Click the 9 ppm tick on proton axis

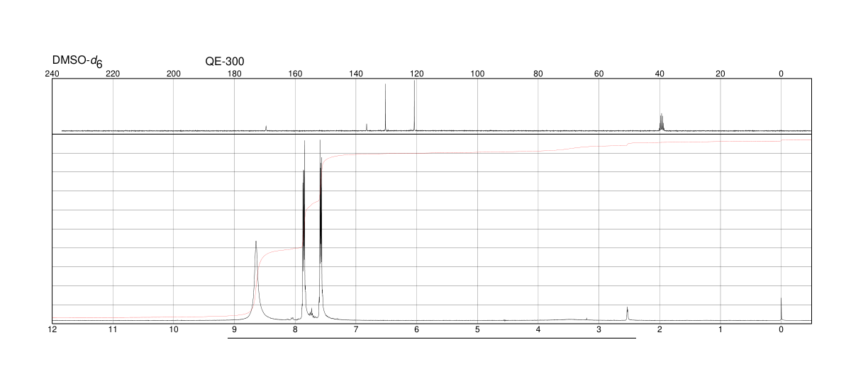click(x=234, y=329)
